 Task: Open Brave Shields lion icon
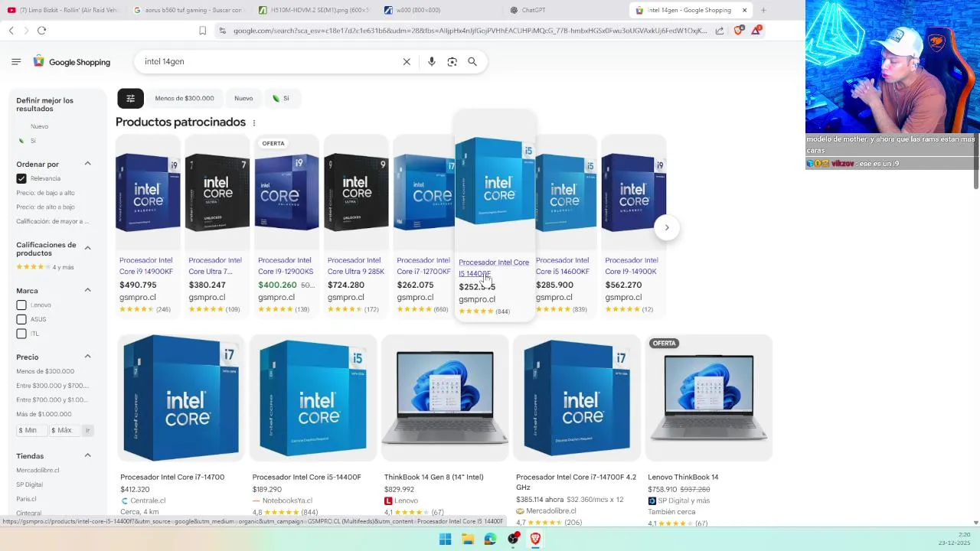(738, 31)
